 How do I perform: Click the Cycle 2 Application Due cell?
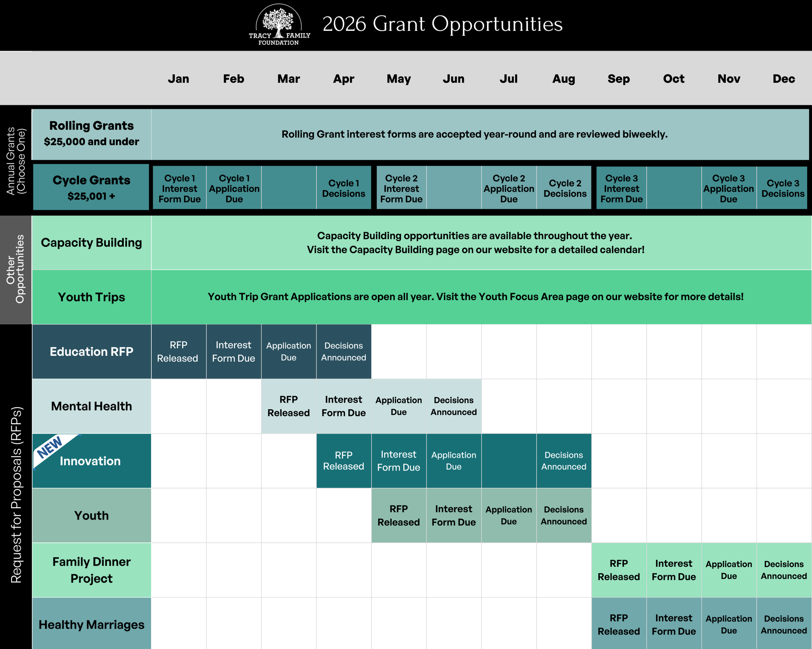pyautogui.click(x=508, y=188)
